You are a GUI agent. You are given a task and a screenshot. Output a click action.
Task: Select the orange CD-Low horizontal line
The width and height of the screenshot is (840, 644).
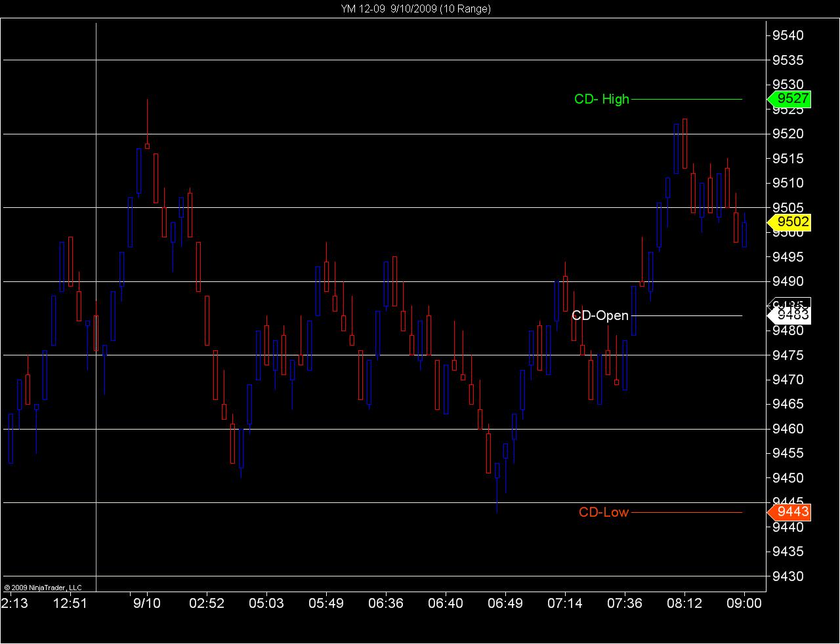(x=686, y=512)
